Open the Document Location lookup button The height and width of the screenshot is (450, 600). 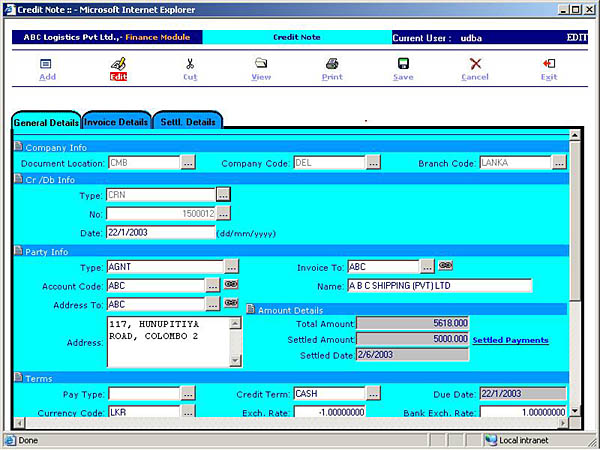point(188,162)
